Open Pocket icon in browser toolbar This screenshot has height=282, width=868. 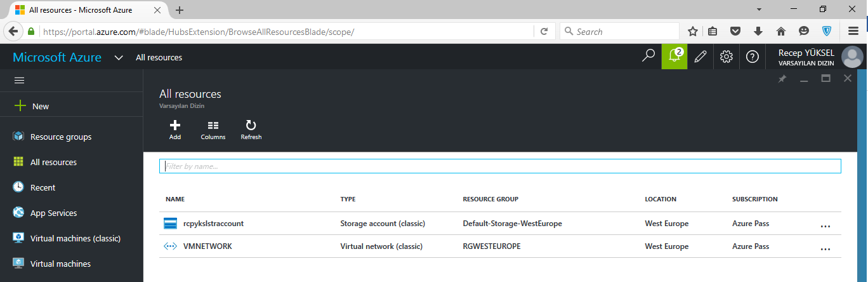735,31
